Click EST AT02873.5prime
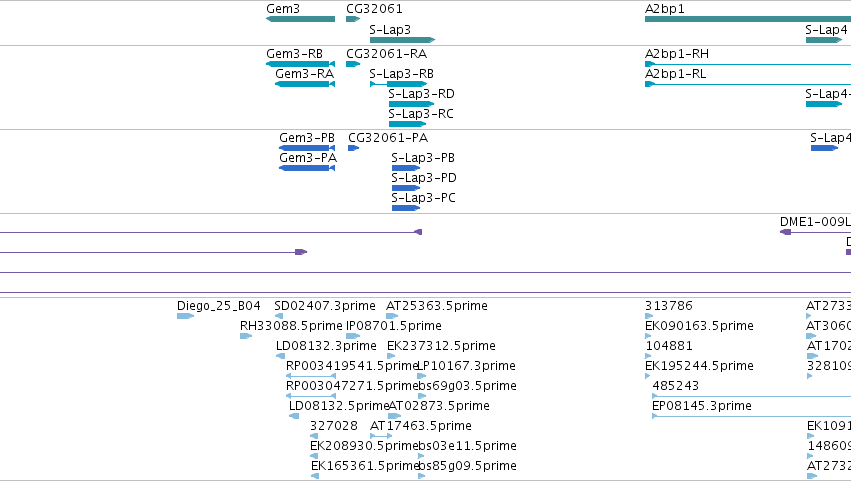Viewport: 851px width, 481px height. (x=439, y=406)
